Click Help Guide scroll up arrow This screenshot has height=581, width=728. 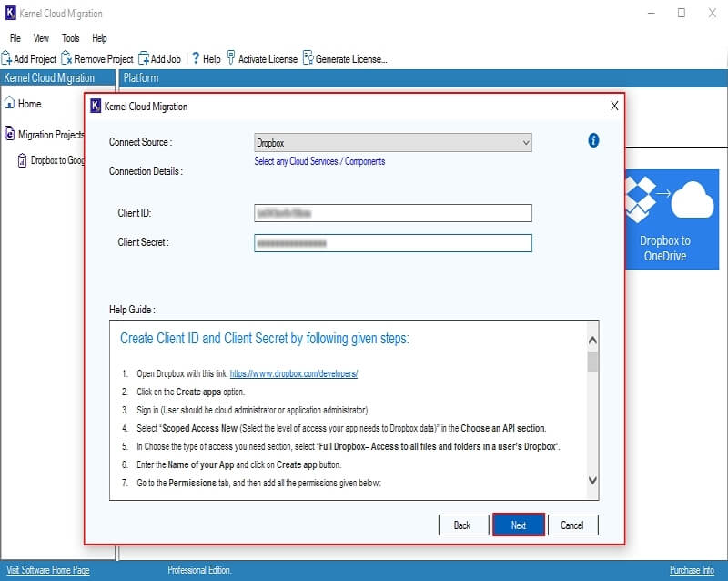pyautogui.click(x=592, y=340)
